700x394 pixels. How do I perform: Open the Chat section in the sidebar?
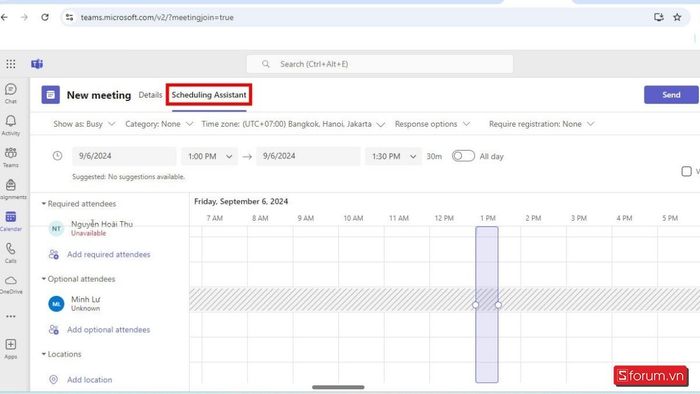11,93
